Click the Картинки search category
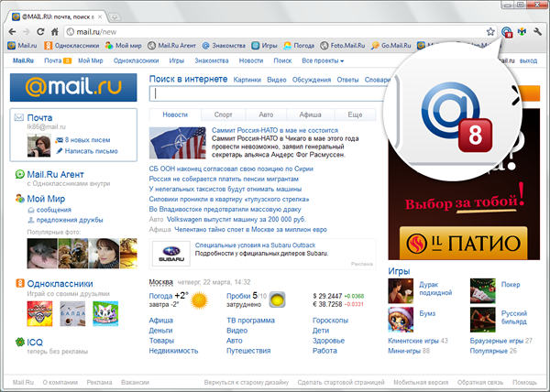The image size is (550, 392). click(247, 80)
